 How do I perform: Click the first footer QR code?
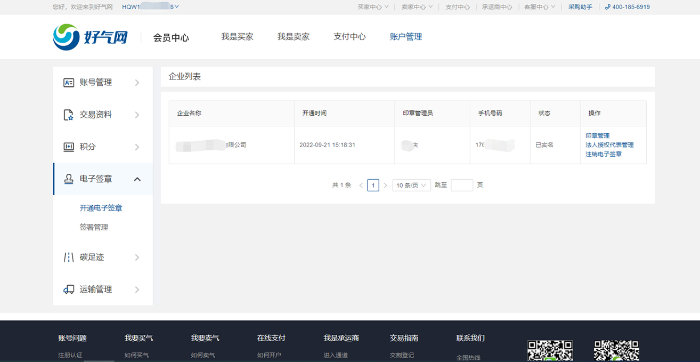[550, 351]
